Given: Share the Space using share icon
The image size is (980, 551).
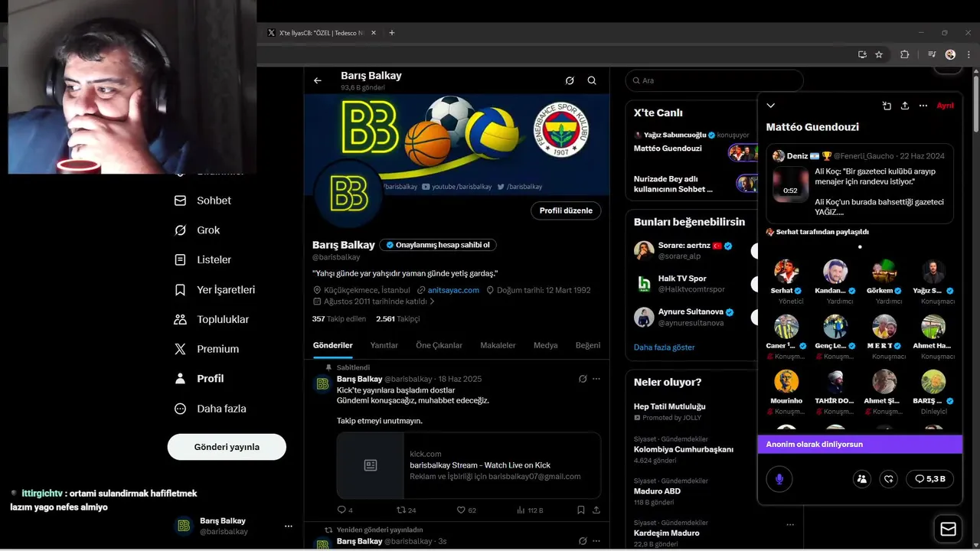Looking at the screenshot, I should 905,106.
